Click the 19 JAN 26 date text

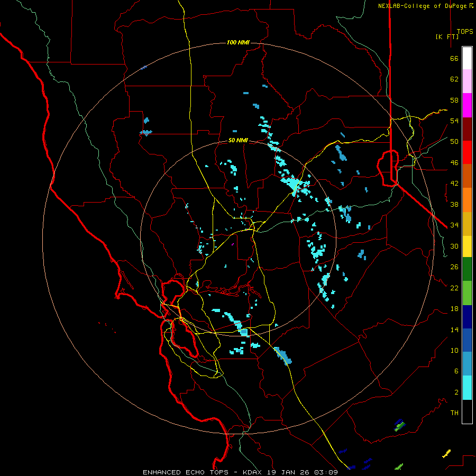click(289, 472)
